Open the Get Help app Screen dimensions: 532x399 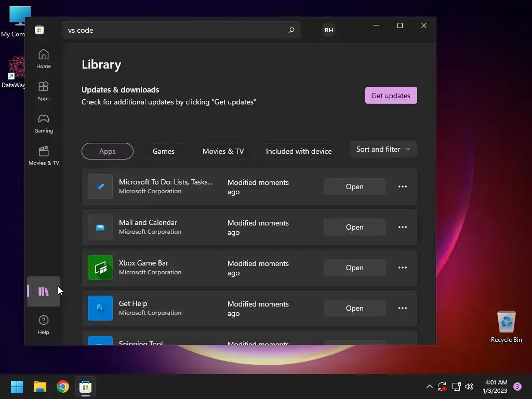tap(354, 308)
